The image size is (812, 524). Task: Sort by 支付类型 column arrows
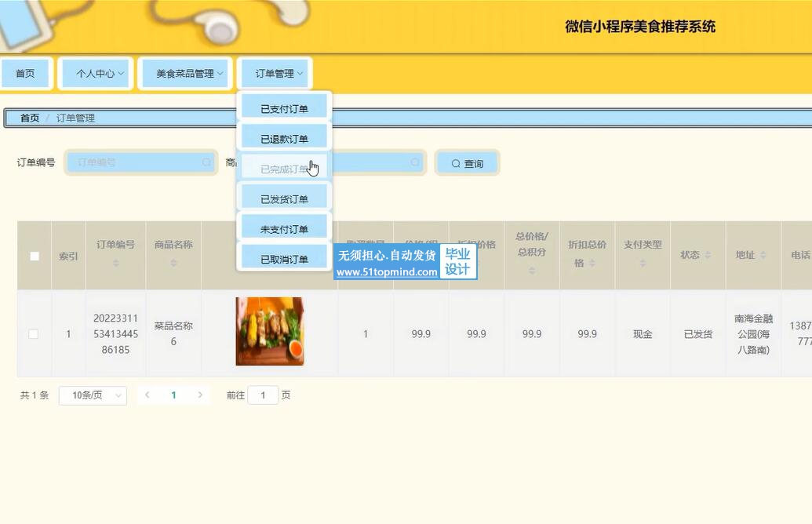[x=642, y=263]
